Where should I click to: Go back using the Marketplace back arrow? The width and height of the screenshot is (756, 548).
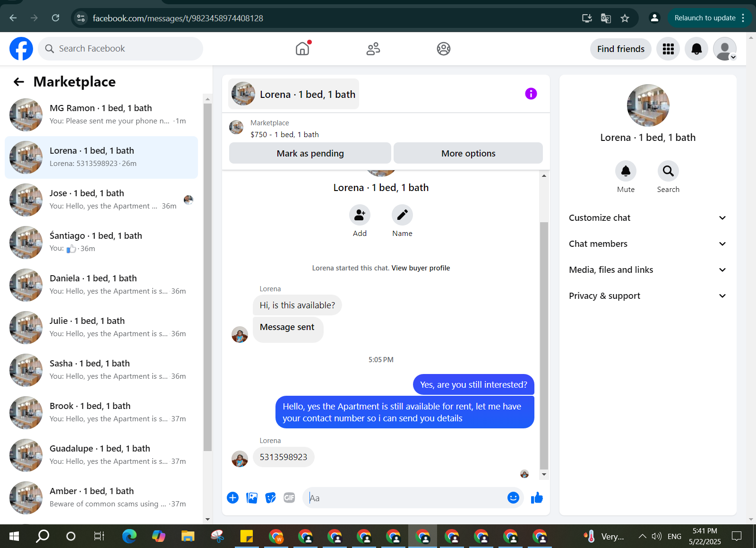point(19,82)
